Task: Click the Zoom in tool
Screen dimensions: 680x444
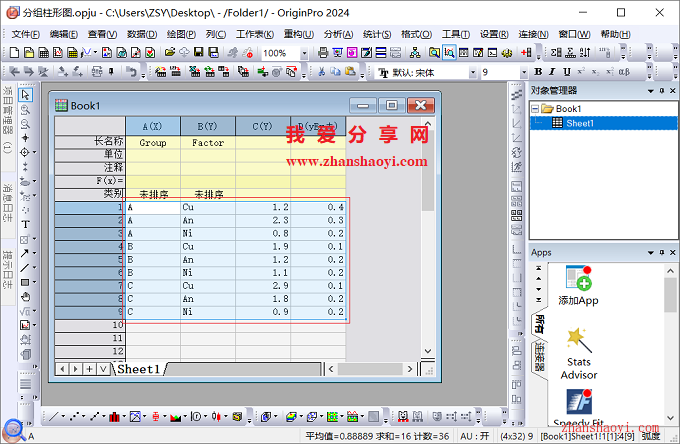Action: 25,110
